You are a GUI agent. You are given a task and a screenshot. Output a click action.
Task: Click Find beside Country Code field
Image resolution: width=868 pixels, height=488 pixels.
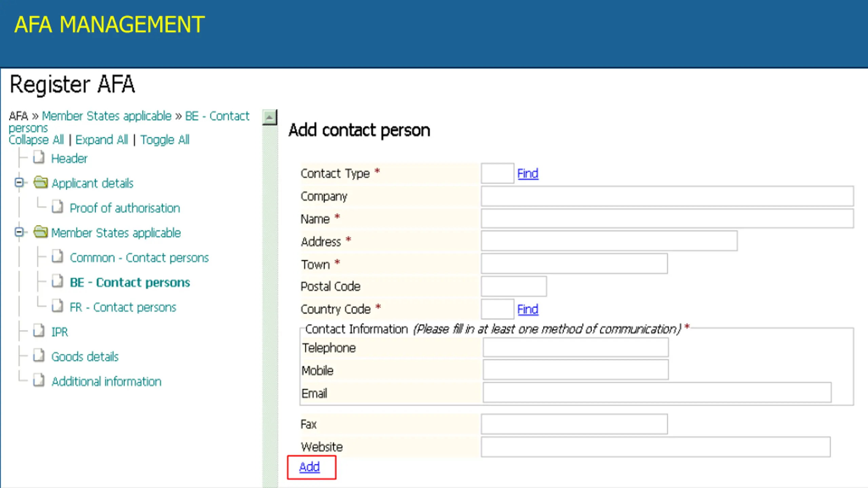click(528, 309)
